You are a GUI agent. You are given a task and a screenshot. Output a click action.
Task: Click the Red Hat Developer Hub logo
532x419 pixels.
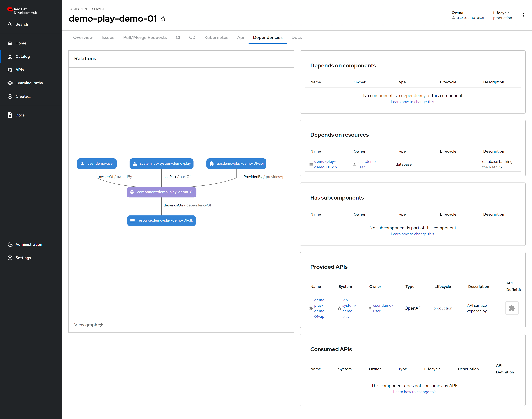(x=22, y=11)
